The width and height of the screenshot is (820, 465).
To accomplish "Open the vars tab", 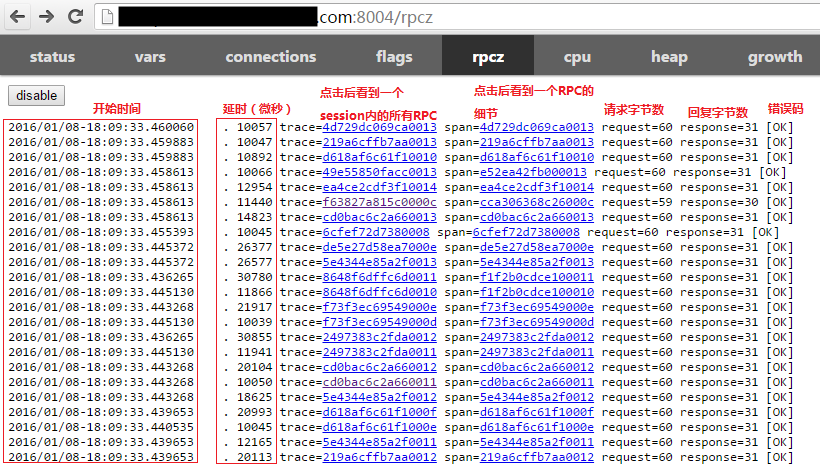I will [x=150, y=57].
